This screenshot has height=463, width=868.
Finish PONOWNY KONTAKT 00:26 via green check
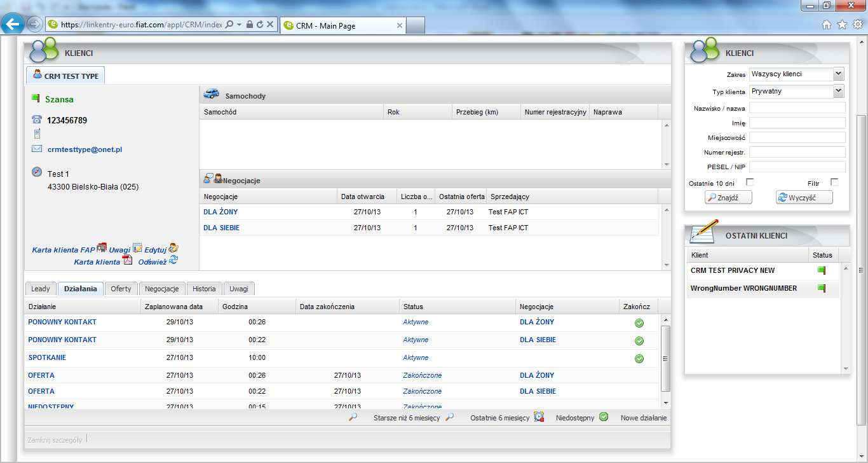coord(639,323)
